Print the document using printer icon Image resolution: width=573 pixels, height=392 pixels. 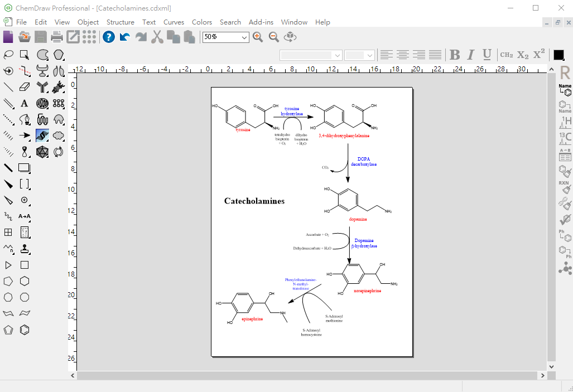57,37
